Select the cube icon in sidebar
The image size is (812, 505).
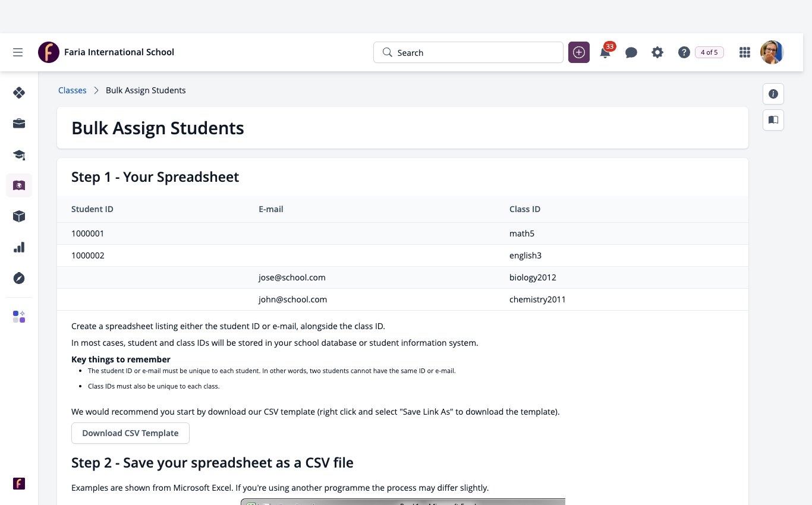[19, 216]
